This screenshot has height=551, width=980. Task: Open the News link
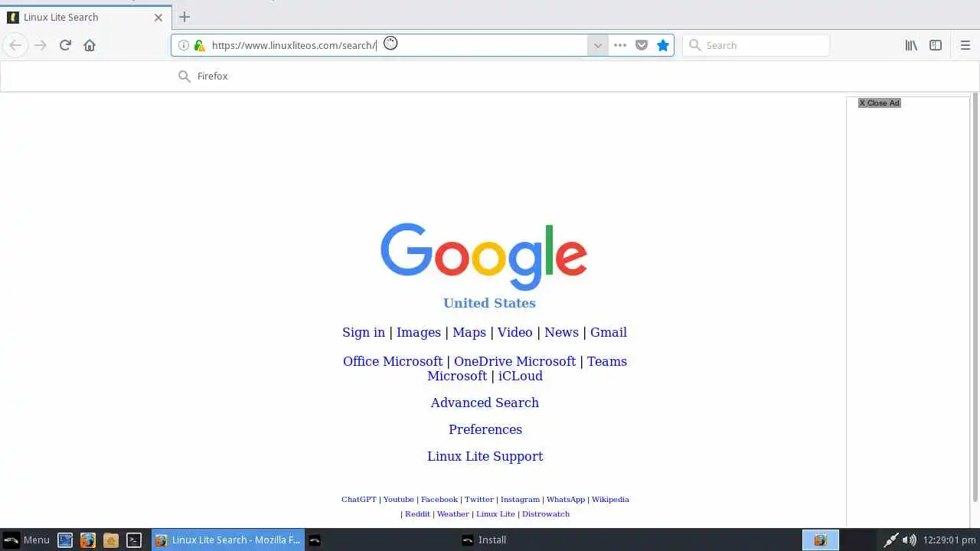(561, 332)
